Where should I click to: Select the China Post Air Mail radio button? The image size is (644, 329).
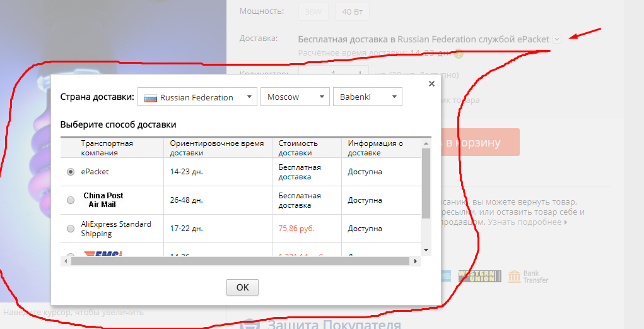point(71,200)
